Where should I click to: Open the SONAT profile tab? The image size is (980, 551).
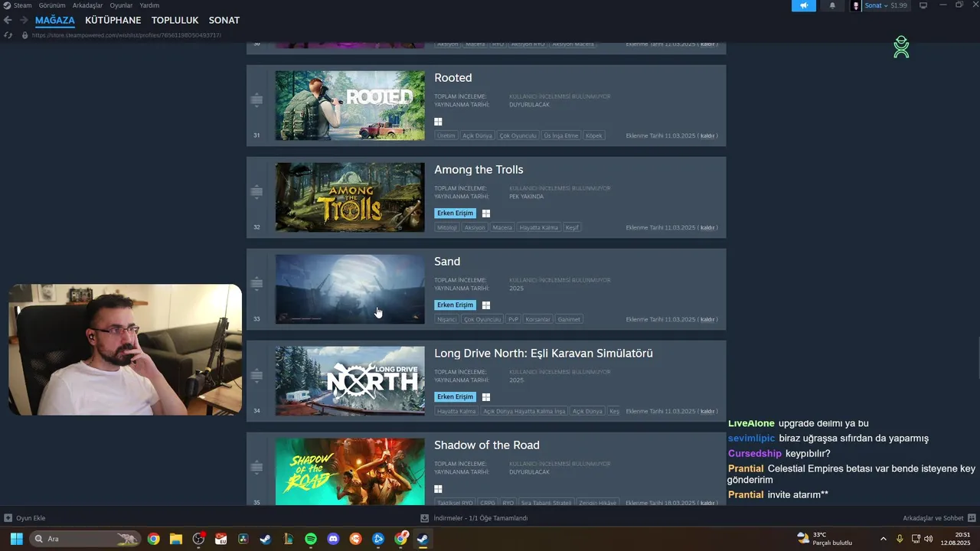(x=224, y=21)
